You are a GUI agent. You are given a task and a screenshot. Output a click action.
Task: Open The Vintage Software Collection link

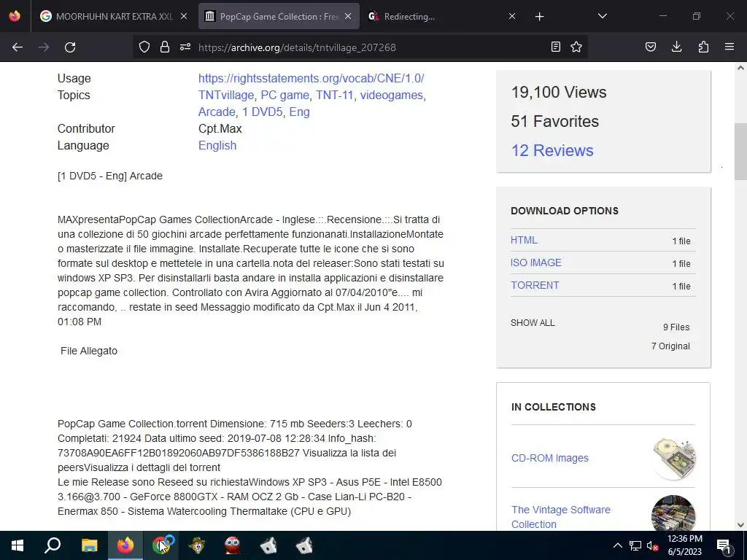[561, 517]
